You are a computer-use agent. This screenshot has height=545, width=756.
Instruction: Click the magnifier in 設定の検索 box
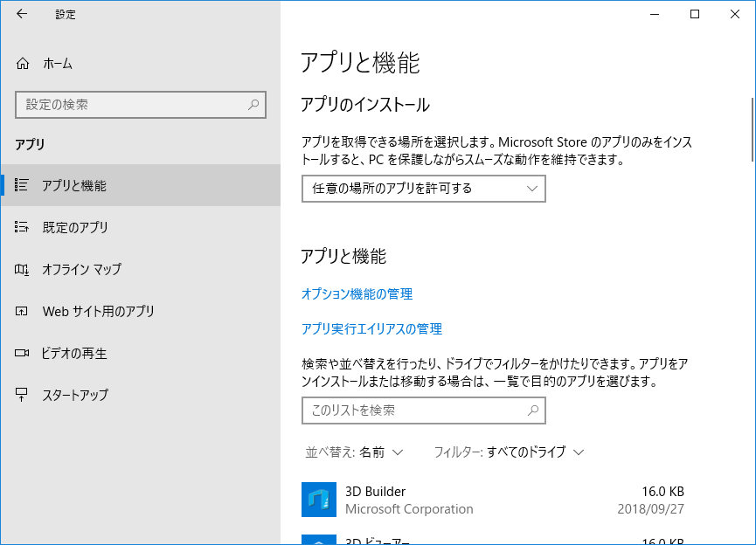pos(253,104)
